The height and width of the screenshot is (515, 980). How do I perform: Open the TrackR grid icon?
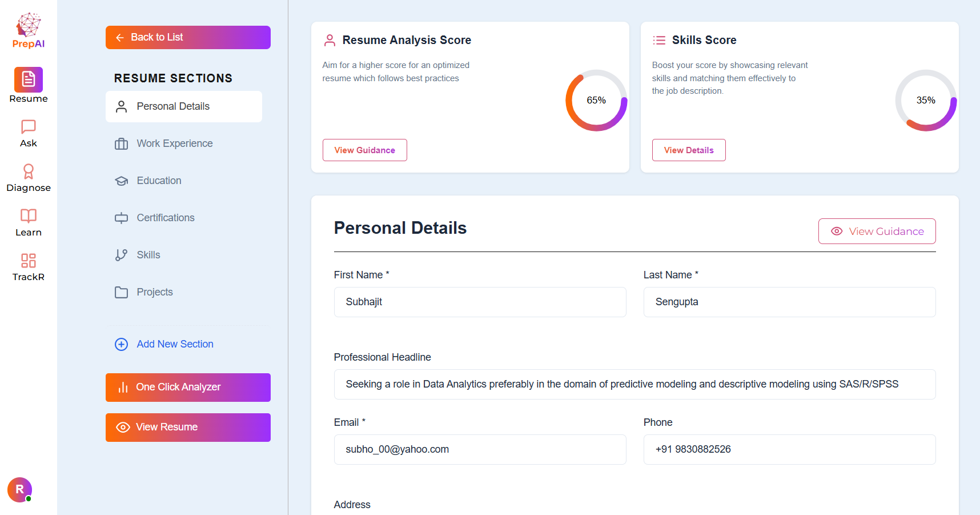point(29,261)
